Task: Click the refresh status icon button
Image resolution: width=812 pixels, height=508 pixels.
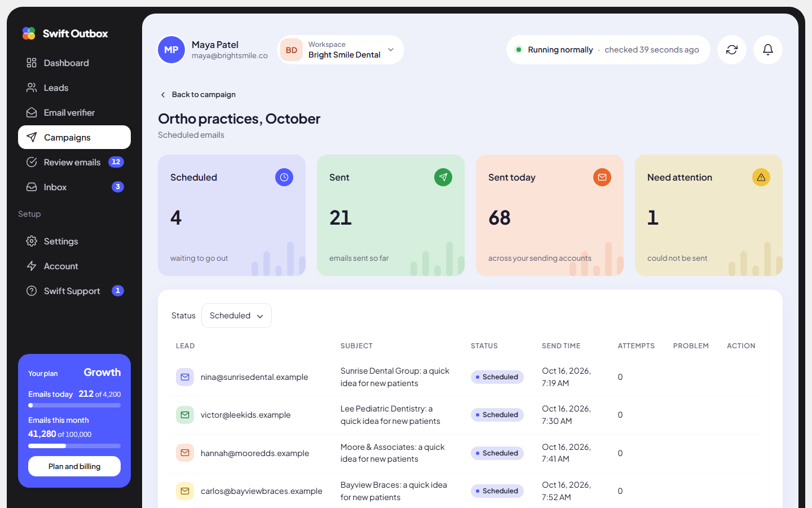Action: tap(732, 50)
